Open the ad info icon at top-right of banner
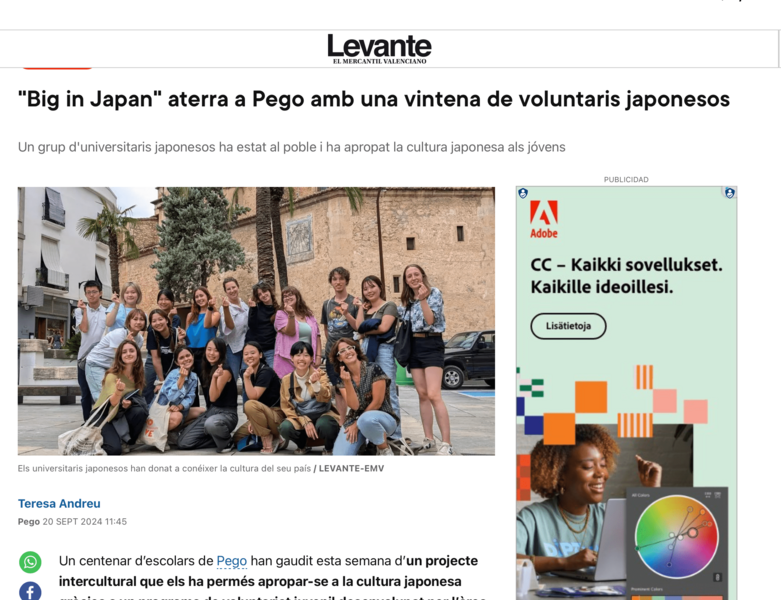This screenshot has width=781, height=600. click(x=730, y=193)
